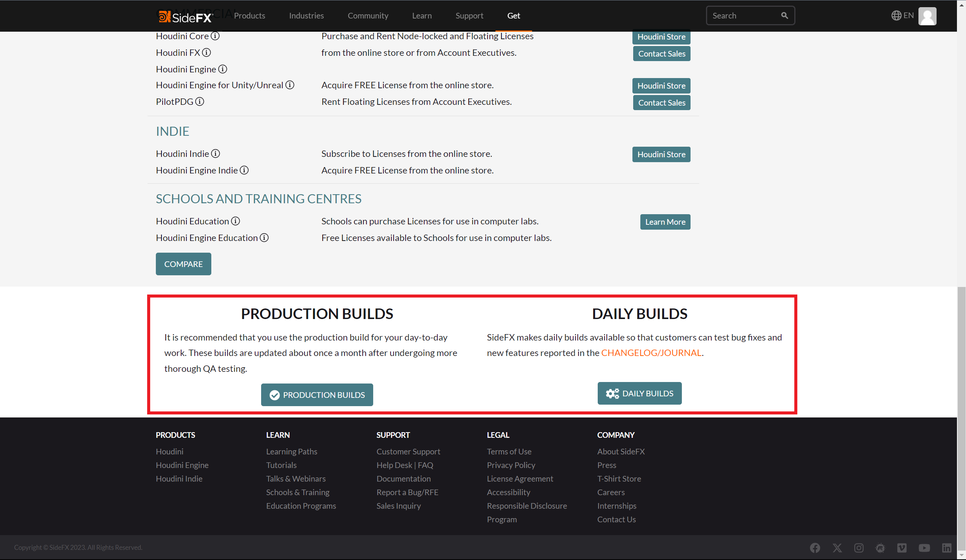Show info icon for Houdini Engine Education

pyautogui.click(x=264, y=238)
